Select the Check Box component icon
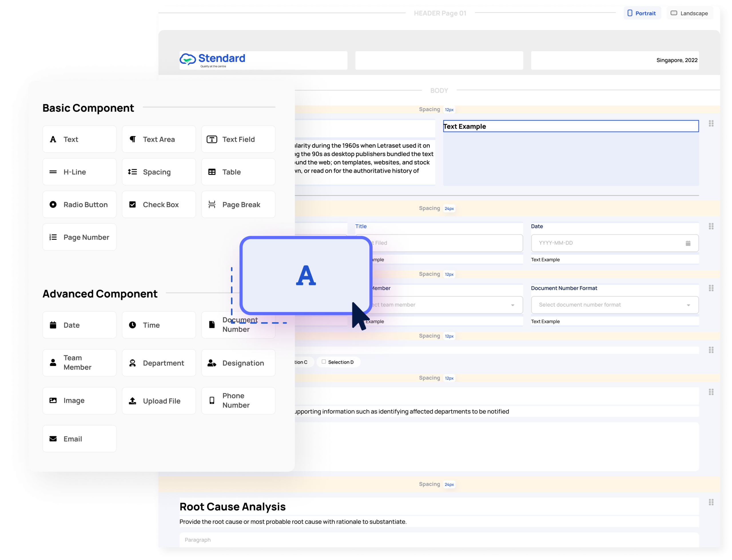The width and height of the screenshot is (732, 560). click(x=132, y=205)
